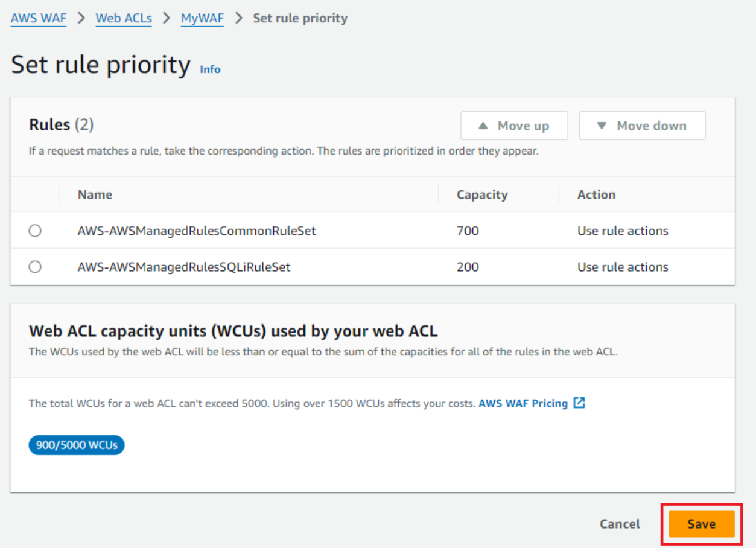The height and width of the screenshot is (548, 756).
Task: Select the AWS-AWSManagedRulesCommonRuleSet radio button
Action: click(x=35, y=231)
